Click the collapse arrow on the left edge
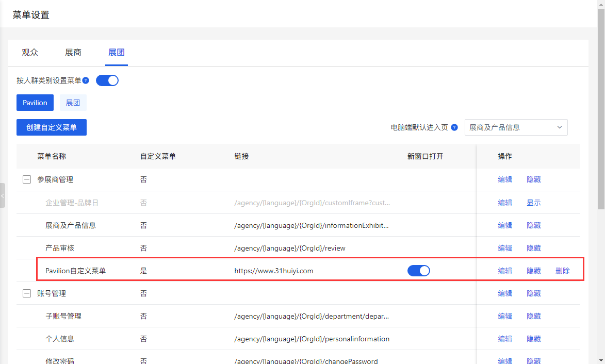This screenshot has width=605, height=364. coord(3,196)
